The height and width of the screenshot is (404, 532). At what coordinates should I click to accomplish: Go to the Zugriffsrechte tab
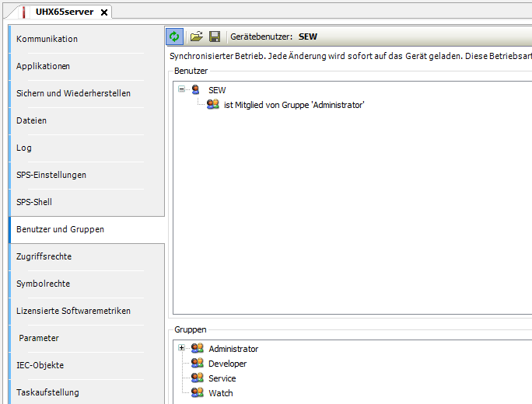[44, 256]
